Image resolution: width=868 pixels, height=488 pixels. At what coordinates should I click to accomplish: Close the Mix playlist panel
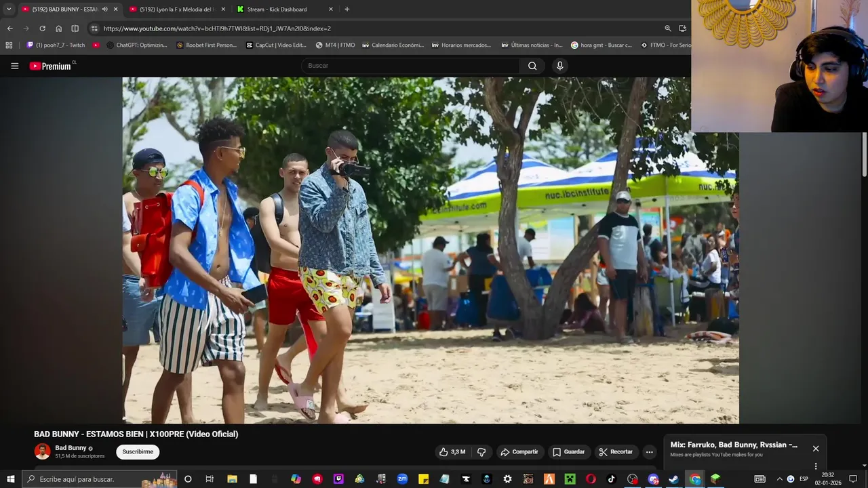pyautogui.click(x=816, y=449)
